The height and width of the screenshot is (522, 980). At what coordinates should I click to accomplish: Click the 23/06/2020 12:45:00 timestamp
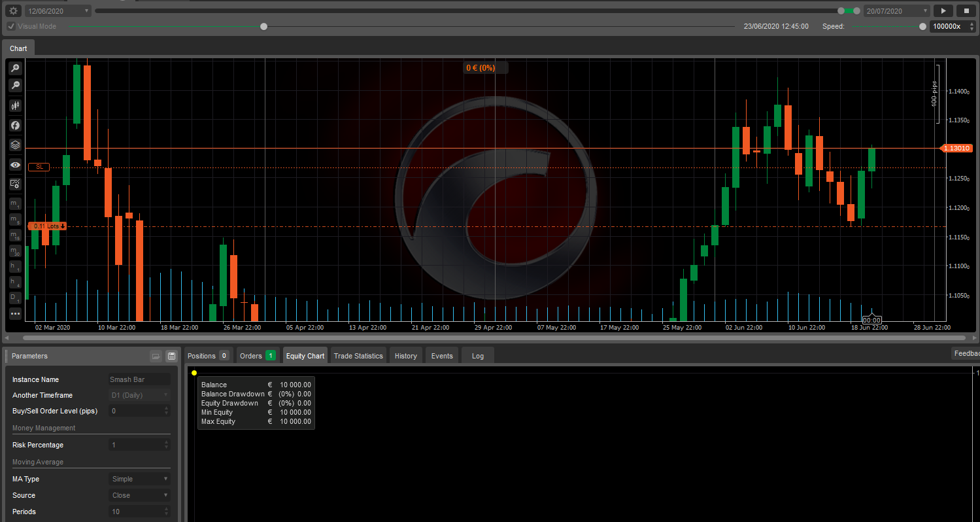tap(776, 26)
